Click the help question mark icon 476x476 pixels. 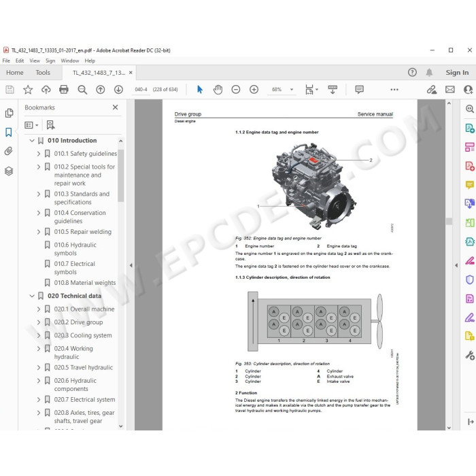pyautogui.click(x=412, y=73)
